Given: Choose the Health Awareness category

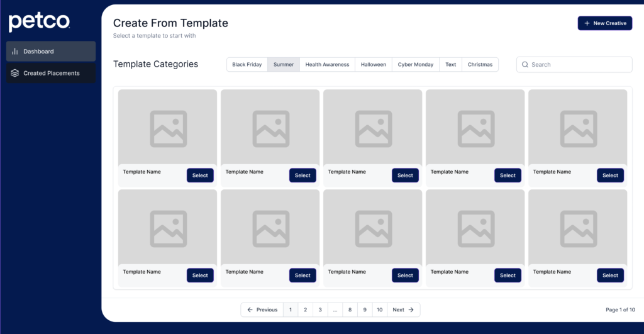Looking at the screenshot, I should coord(327,65).
